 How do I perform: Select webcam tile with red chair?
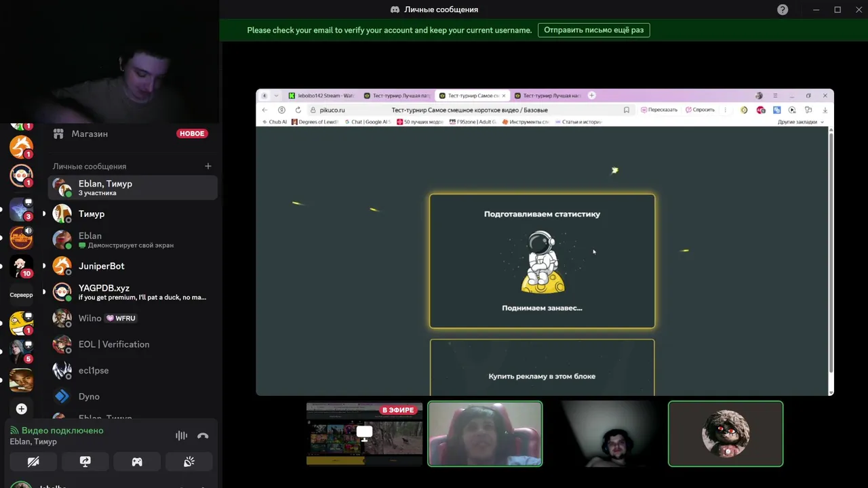tap(485, 434)
